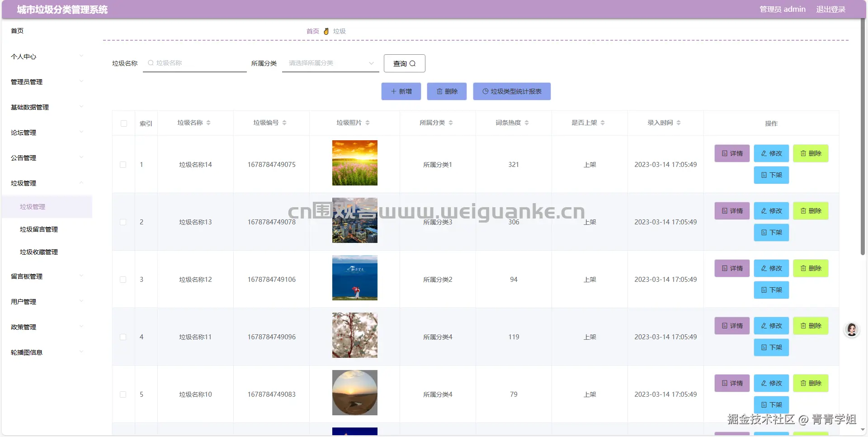Screen dimensions: 868x437
Task: View 详情 for 垃圾名称12
Action: pyautogui.click(x=732, y=268)
